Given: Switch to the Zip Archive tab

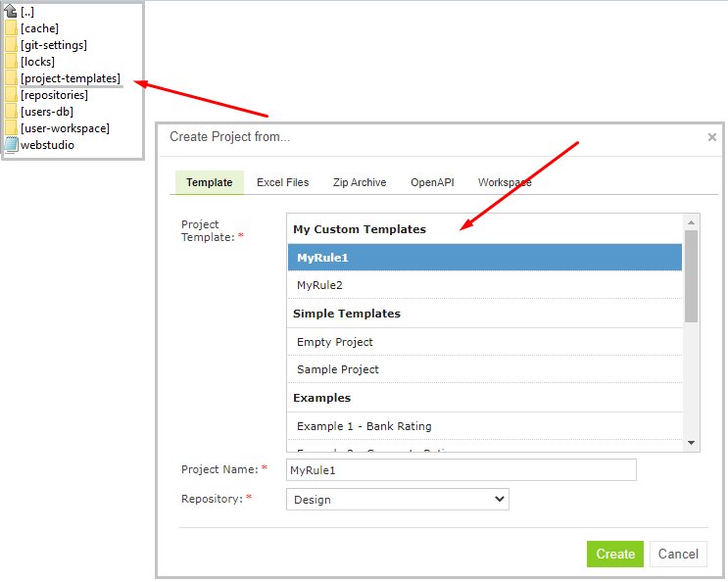Looking at the screenshot, I should coord(360,182).
